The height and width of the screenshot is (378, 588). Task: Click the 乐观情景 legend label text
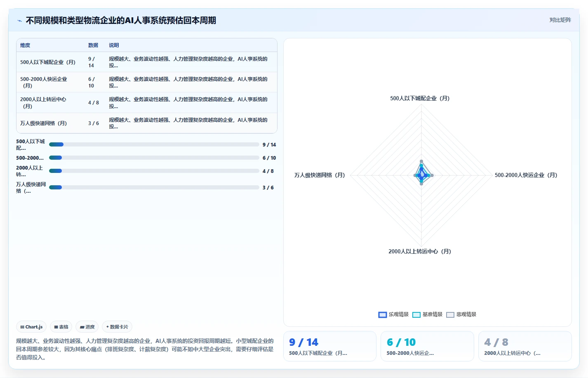[399, 314]
